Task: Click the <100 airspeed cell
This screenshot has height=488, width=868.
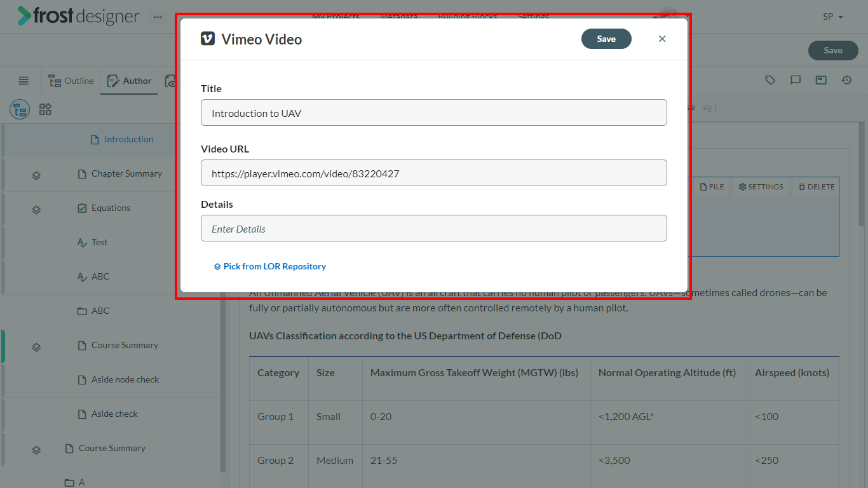Action: (792, 423)
